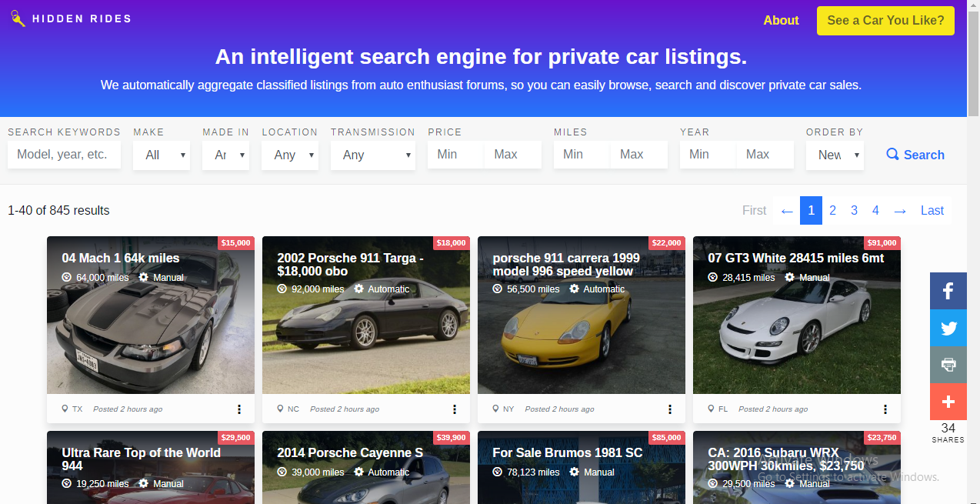Click the print icon in share bar
Viewport: 980px width, 504px height.
948,365
